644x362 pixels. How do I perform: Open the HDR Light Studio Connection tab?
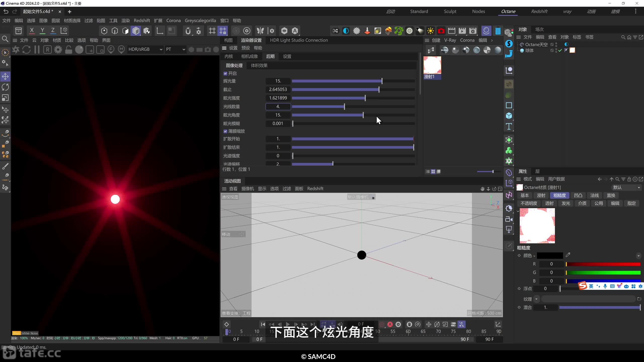click(299, 40)
